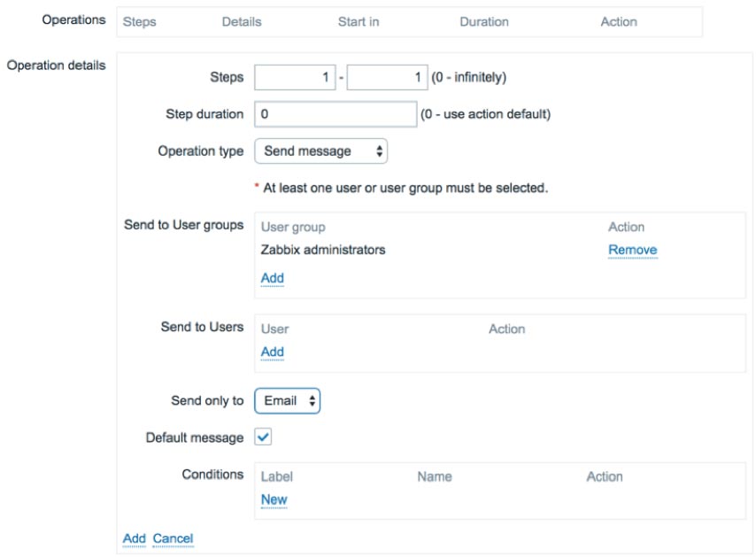This screenshot has height=557, width=756.
Task: Open the Operation type dropdown
Action: [x=320, y=151]
